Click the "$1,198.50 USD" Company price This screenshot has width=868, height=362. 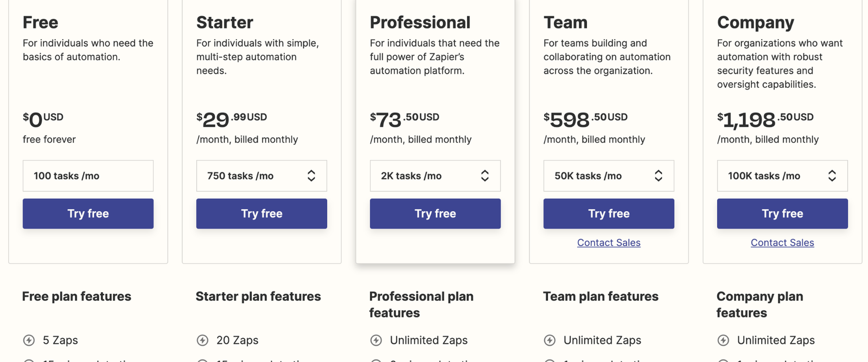point(765,119)
